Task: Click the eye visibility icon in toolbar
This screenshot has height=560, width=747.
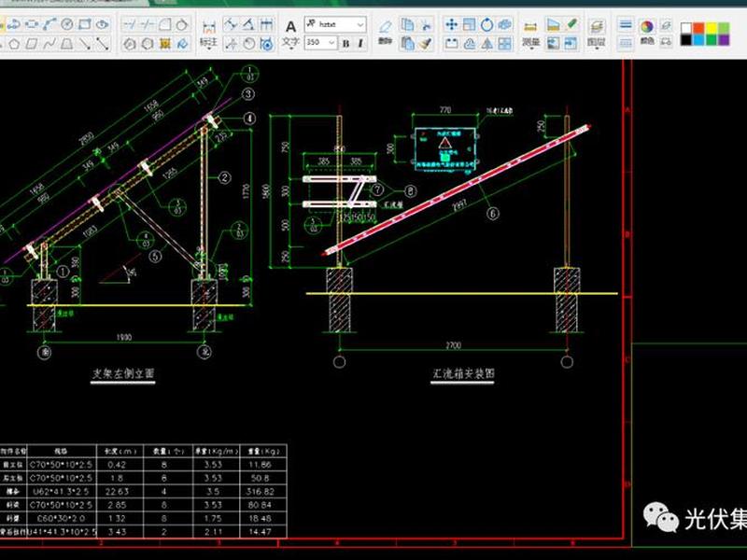Action: click(x=103, y=24)
